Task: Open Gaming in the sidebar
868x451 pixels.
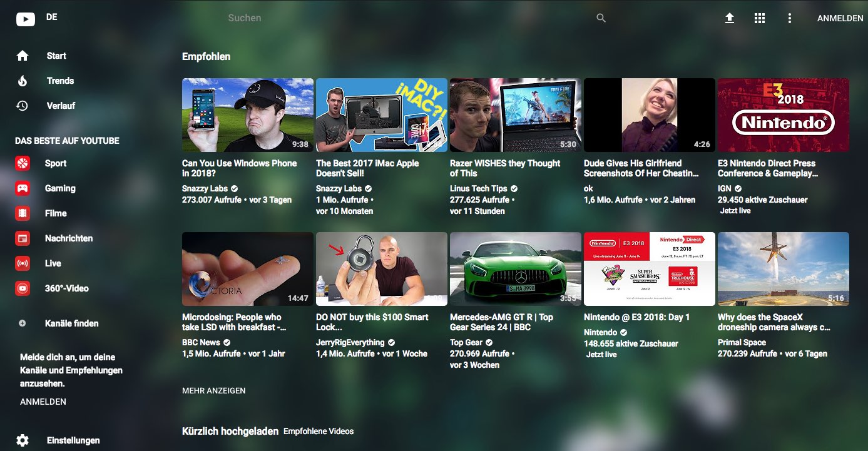Action: [x=60, y=188]
